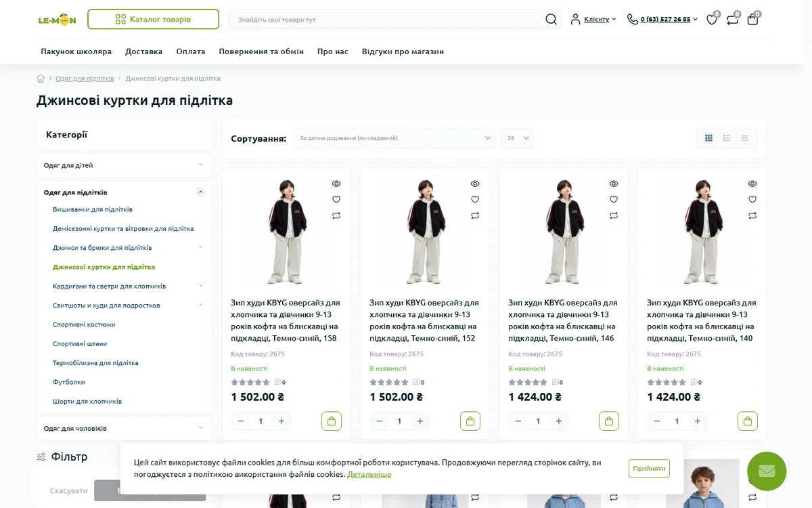Open Відгуки про магазин menu item
812x508 pixels.
pos(403,51)
